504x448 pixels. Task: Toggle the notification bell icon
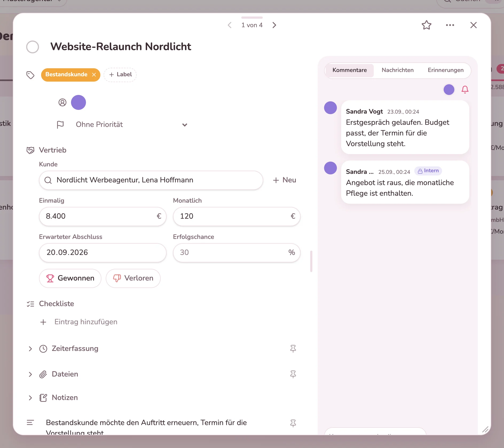[x=465, y=90]
